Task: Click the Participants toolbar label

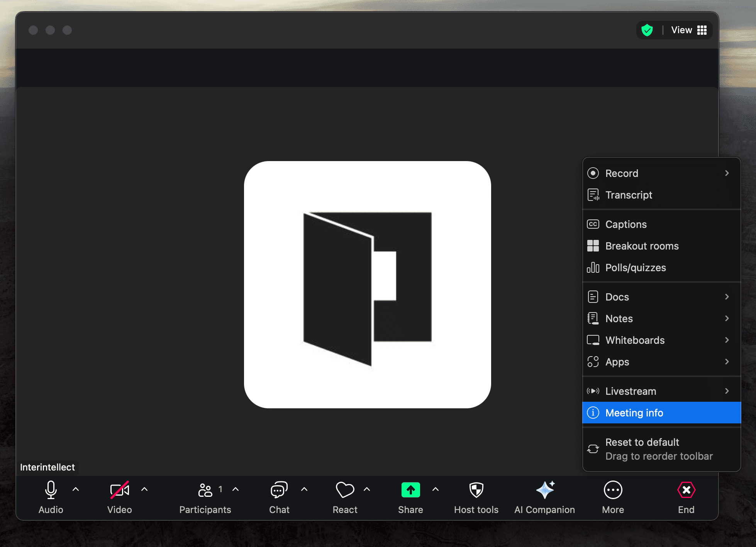Action: (x=205, y=510)
